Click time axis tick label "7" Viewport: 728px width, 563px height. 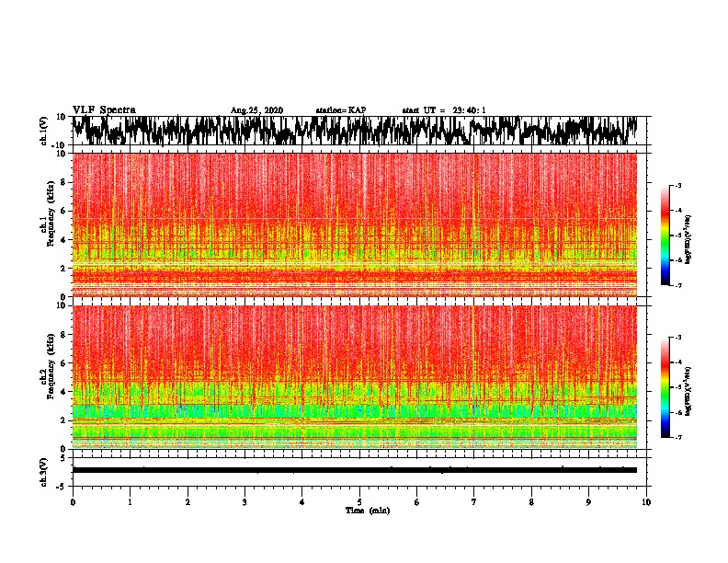tap(474, 502)
